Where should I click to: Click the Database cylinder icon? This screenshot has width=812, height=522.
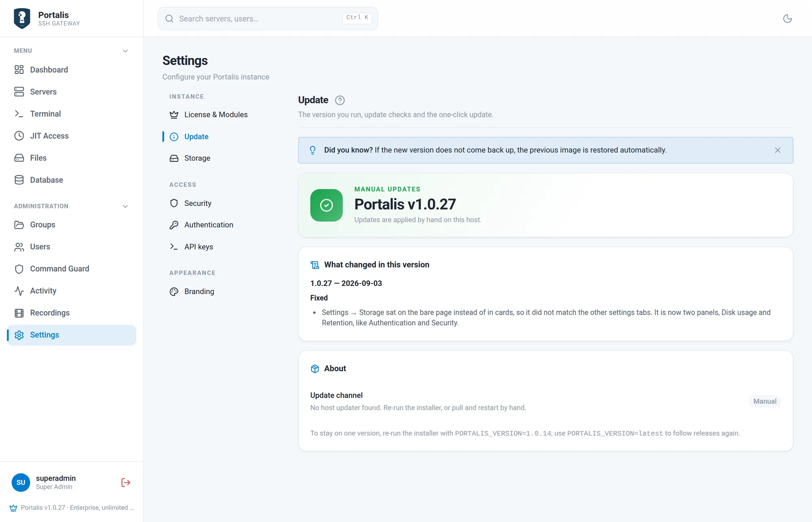(19, 180)
